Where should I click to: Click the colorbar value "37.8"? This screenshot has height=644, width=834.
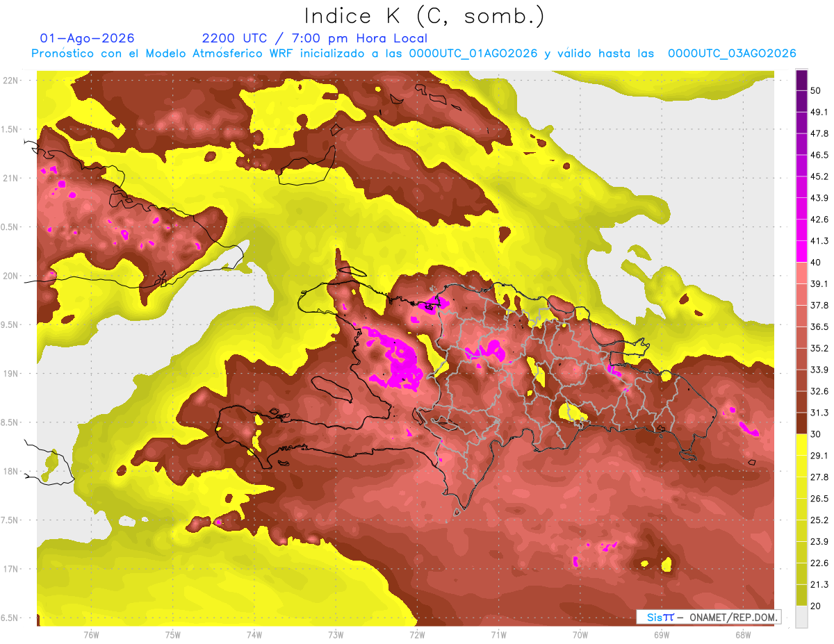click(819, 305)
